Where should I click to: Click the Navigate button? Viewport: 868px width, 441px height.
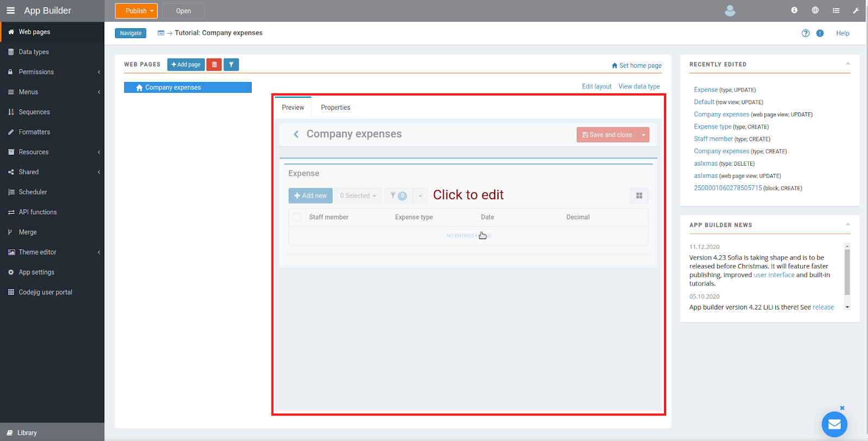131,33
